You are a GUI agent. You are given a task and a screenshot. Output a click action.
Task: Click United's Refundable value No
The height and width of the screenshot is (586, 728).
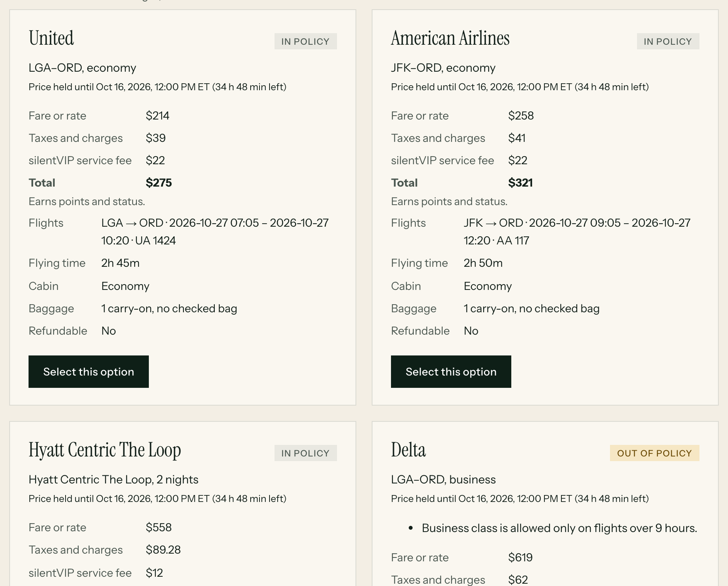(109, 331)
